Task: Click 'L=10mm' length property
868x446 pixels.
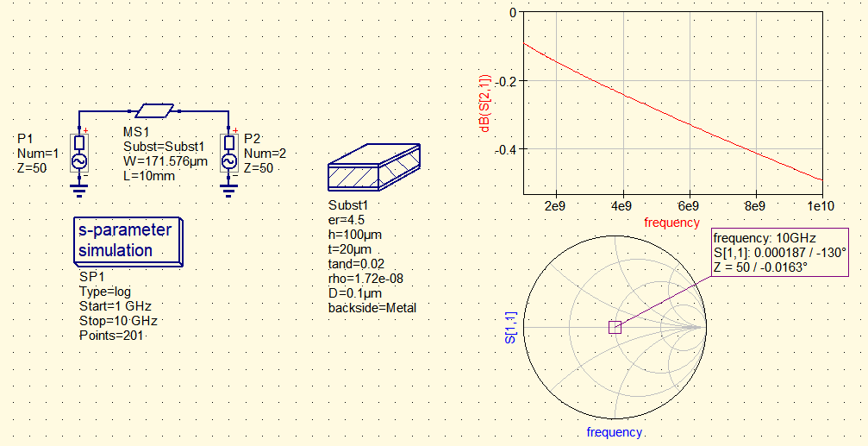Action: click(149, 176)
